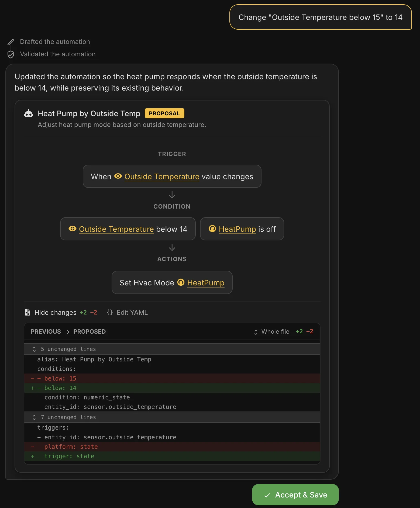The width and height of the screenshot is (420, 508).
Task: Click the shield icon beside Validated the automation
Action: coord(11,54)
